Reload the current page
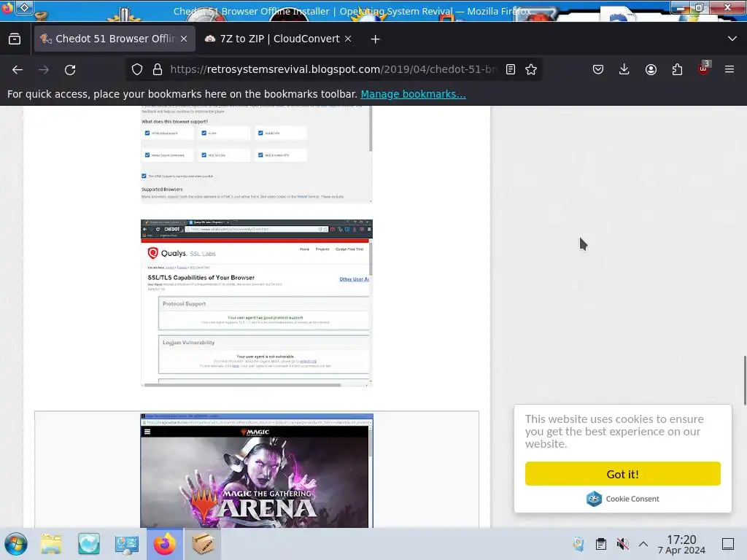Image resolution: width=747 pixels, height=560 pixels. pyautogui.click(x=70, y=69)
